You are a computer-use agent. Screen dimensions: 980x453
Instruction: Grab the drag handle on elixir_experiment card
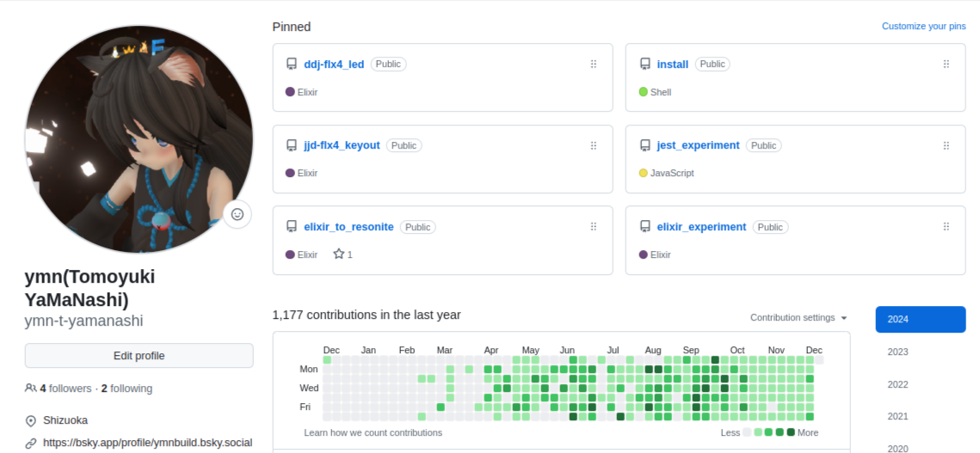(x=946, y=226)
